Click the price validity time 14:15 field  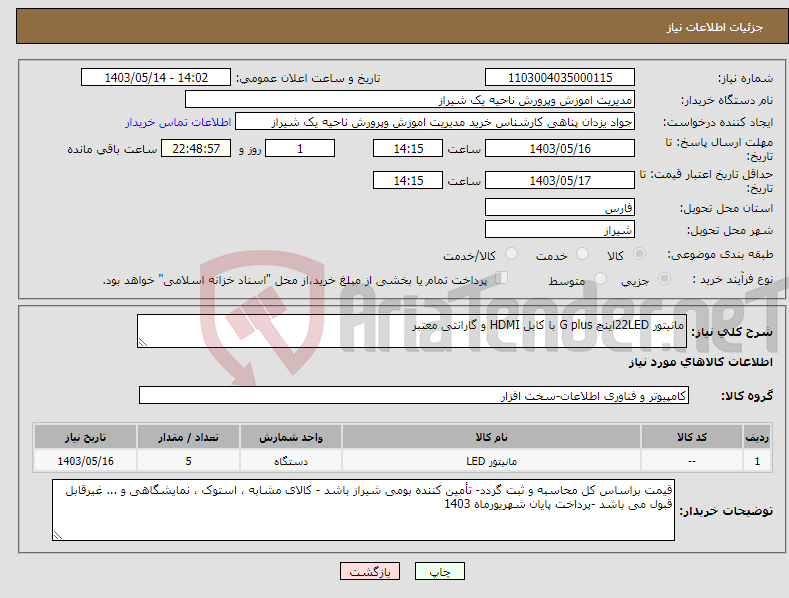point(408,180)
